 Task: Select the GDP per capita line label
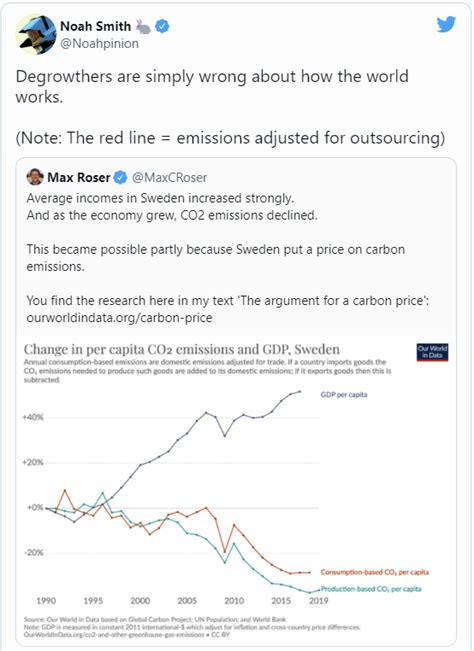[344, 394]
